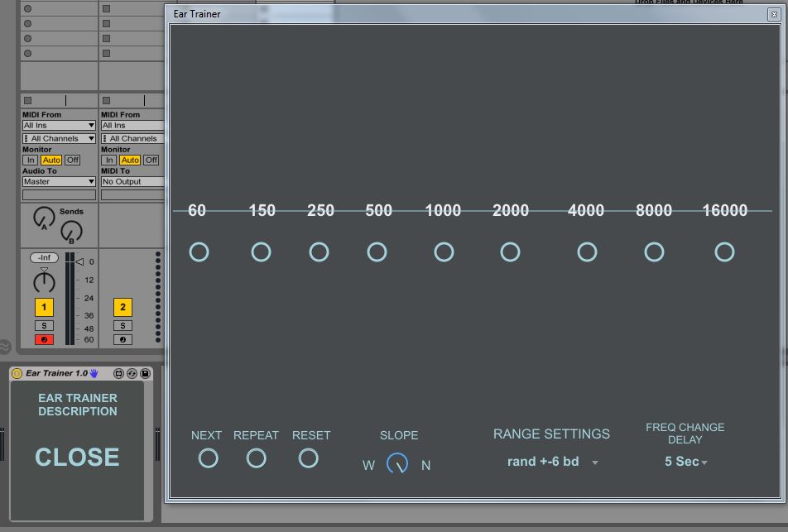788x532 pixels.
Task: Click CLOSE in the Ear Trainer device
Action: tap(77, 457)
